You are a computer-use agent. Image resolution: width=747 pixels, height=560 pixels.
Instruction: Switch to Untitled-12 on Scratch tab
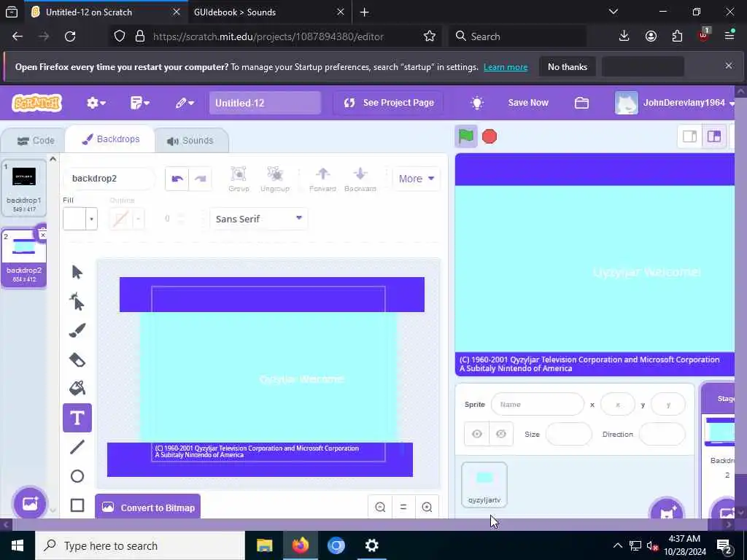point(106,12)
